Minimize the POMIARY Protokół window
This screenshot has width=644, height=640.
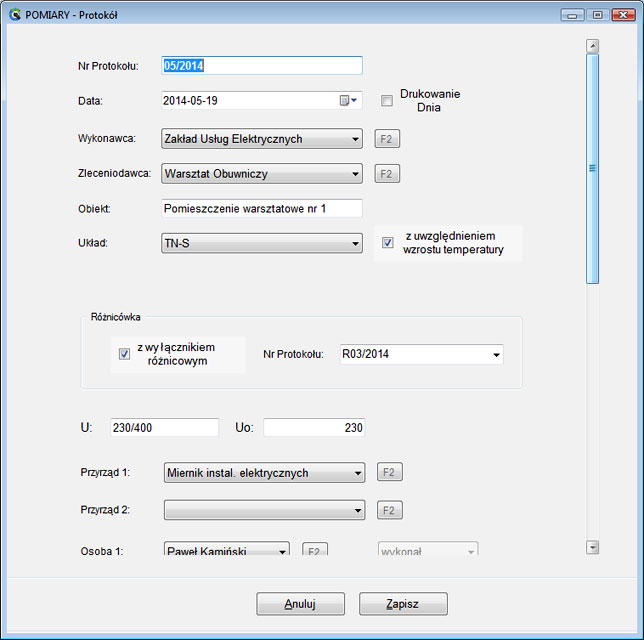coord(573,15)
